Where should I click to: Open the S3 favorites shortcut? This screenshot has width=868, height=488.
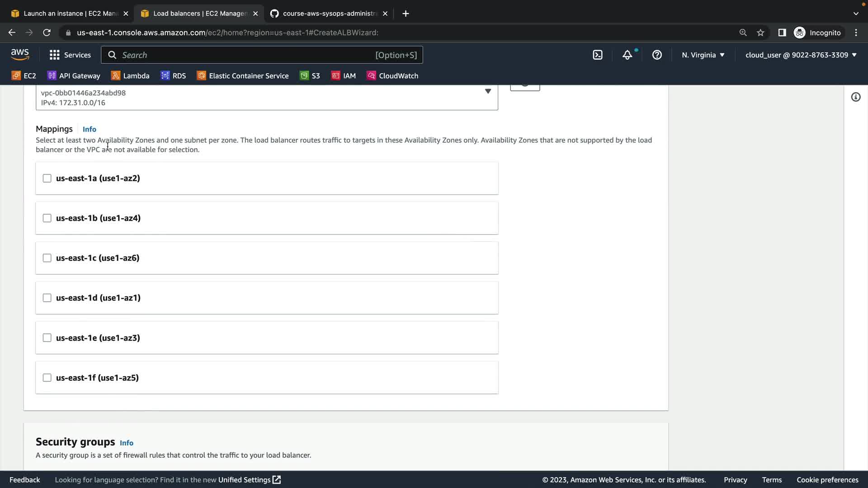pos(310,76)
